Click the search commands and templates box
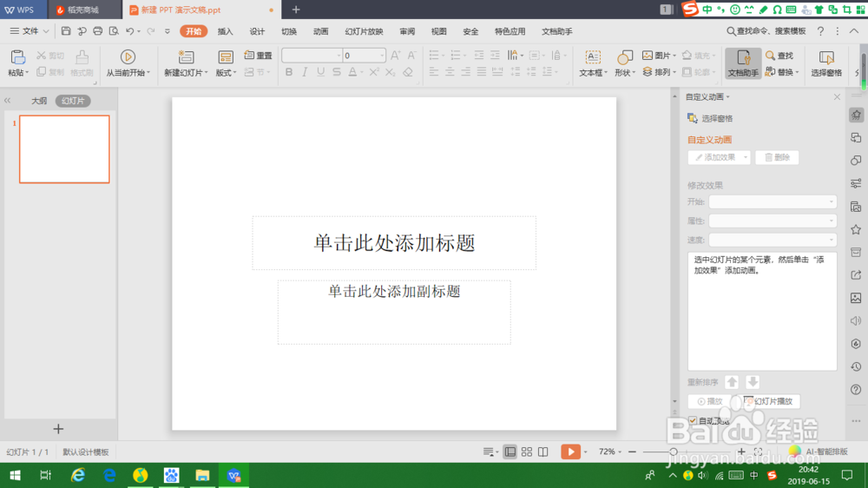Image resolution: width=868 pixels, height=488 pixels. click(x=766, y=31)
